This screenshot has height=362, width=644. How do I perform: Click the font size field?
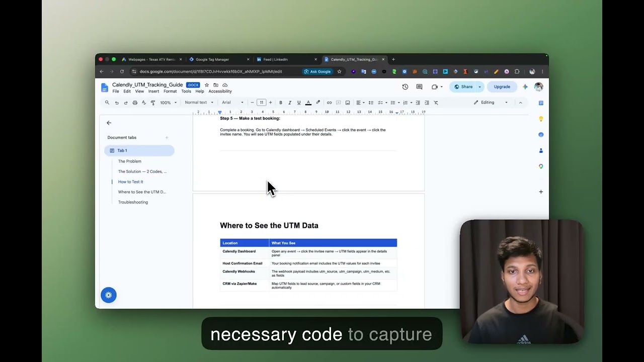(261, 103)
